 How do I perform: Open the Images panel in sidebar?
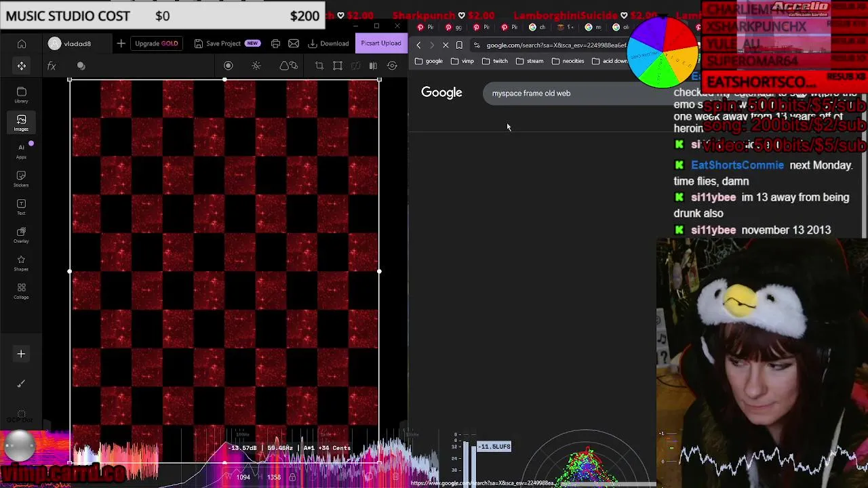point(22,123)
